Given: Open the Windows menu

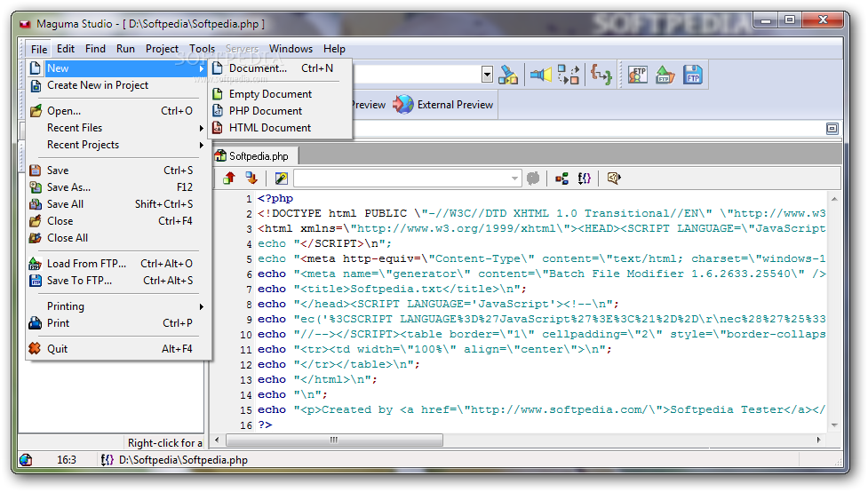Looking at the screenshot, I should pos(291,49).
